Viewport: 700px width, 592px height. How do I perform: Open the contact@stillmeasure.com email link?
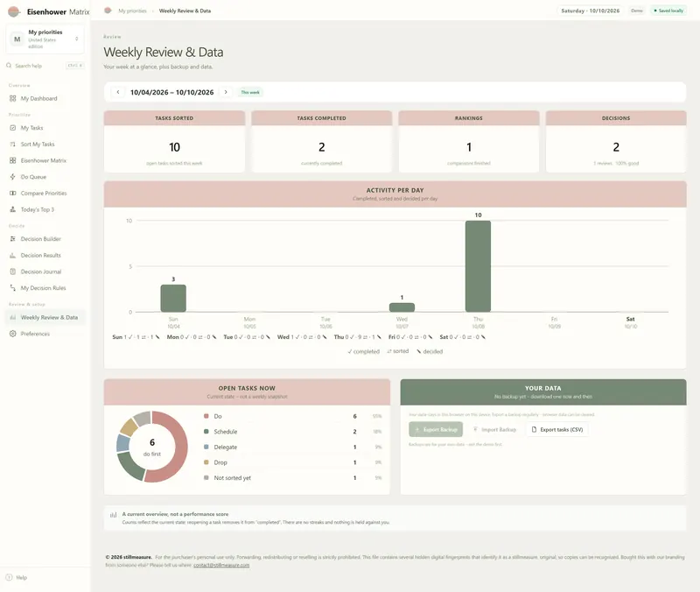pyautogui.click(x=221, y=565)
